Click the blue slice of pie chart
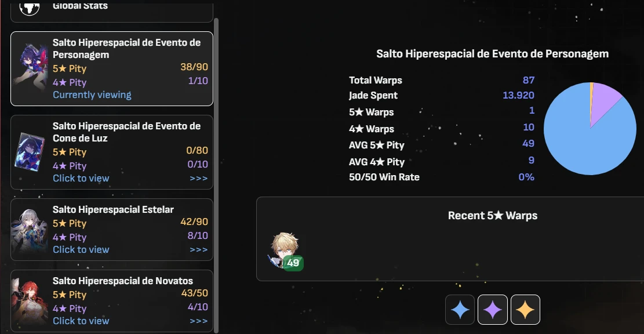644x334 pixels. pos(583,144)
